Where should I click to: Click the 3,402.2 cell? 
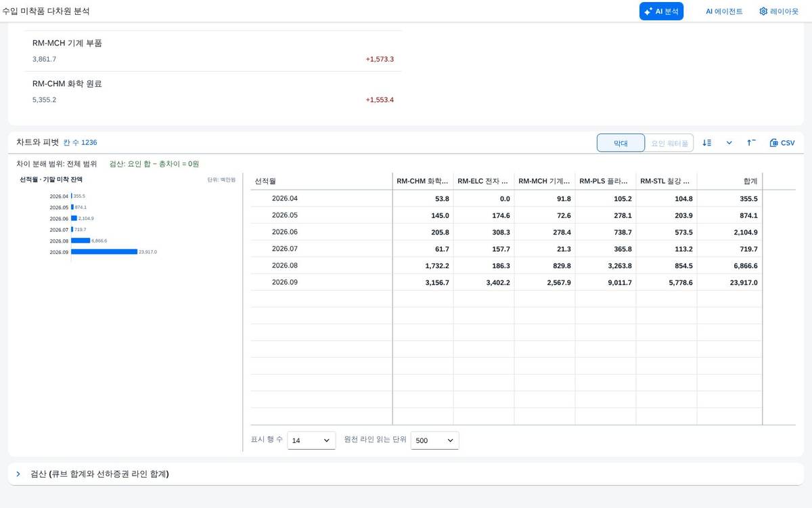(484, 282)
